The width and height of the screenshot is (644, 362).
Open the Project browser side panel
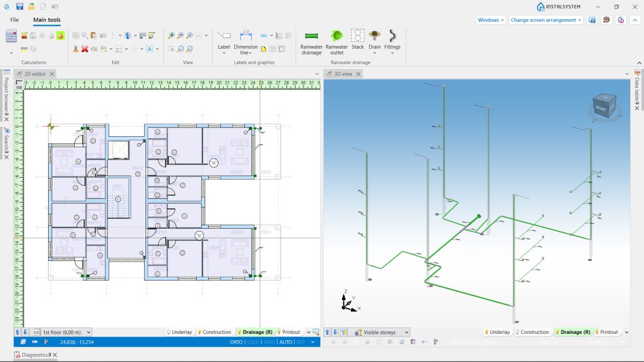click(6, 95)
